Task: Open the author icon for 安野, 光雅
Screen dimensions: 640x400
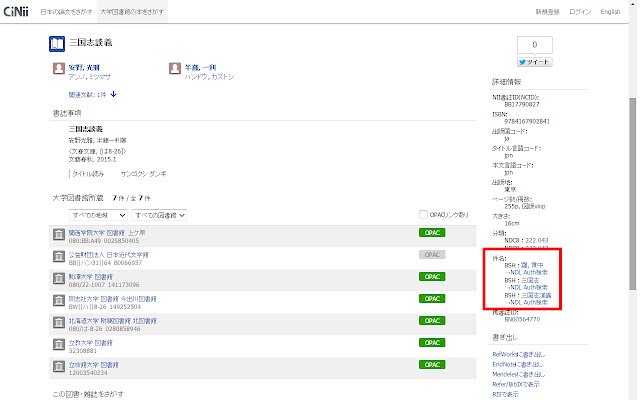Action: tap(59, 68)
